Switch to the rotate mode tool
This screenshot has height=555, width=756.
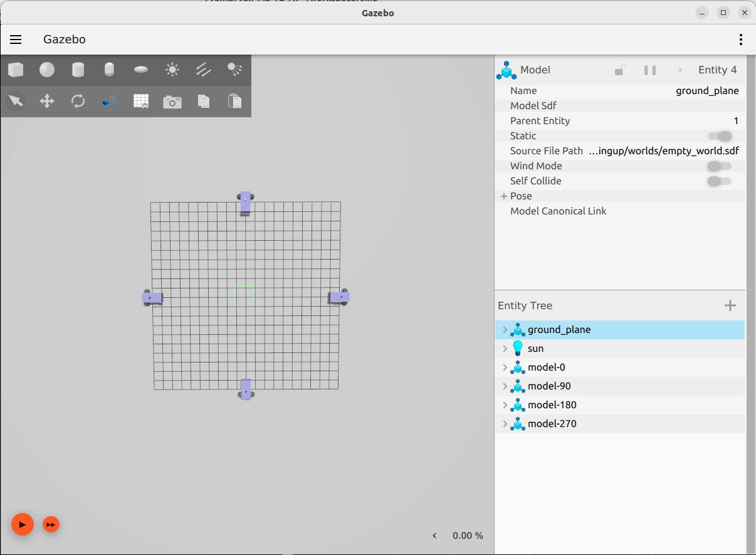click(x=78, y=101)
